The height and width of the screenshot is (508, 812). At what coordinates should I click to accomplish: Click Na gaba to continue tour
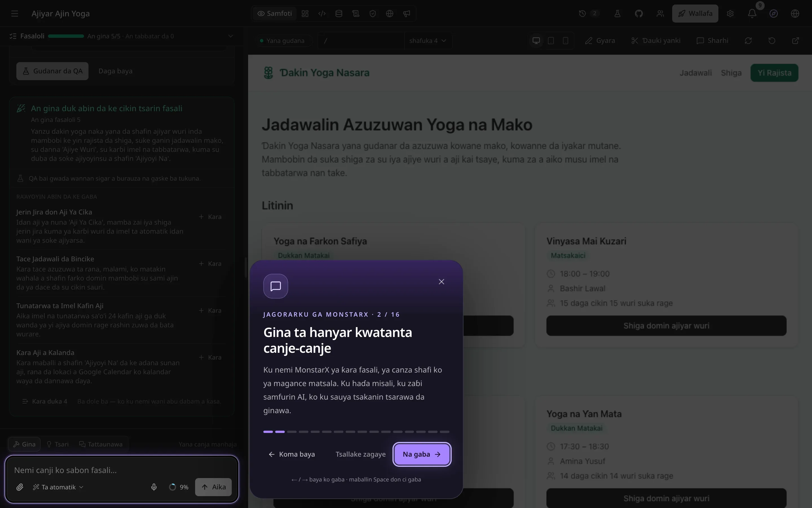tap(422, 454)
